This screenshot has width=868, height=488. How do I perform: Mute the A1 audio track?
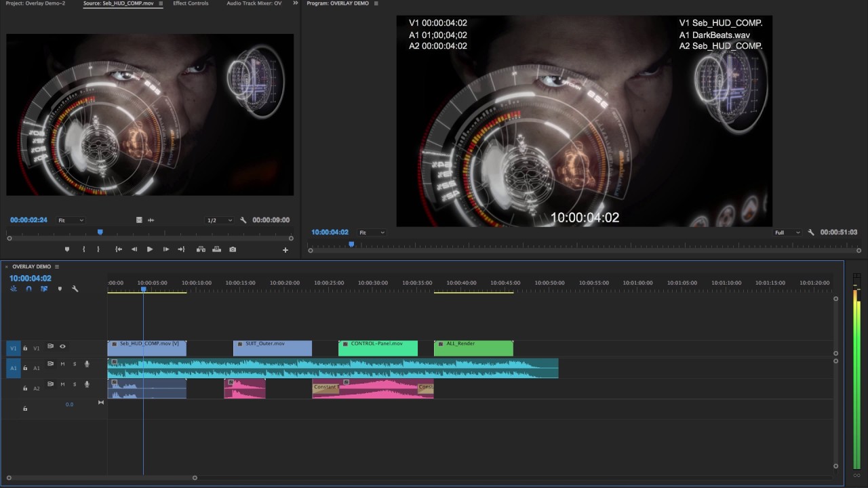point(62,364)
